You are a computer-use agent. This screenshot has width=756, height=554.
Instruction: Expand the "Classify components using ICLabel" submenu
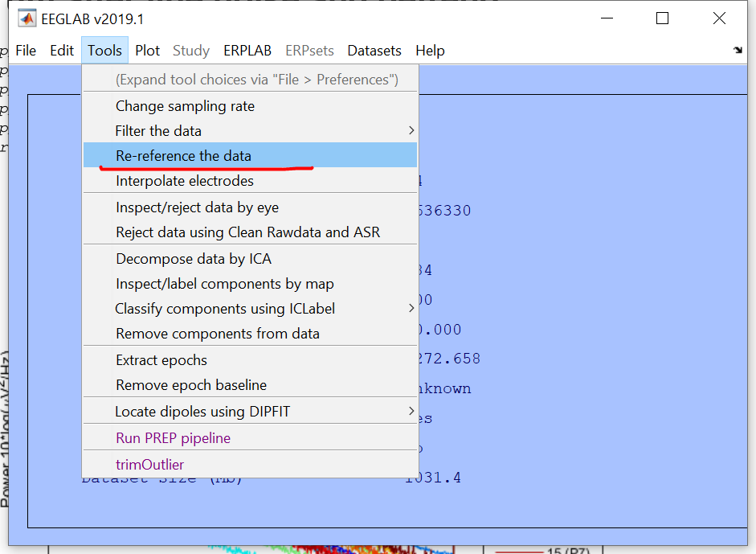point(225,309)
